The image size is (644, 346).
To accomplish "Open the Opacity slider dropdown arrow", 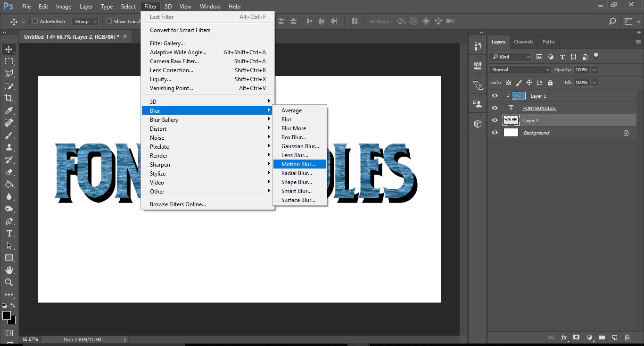I will point(594,69).
